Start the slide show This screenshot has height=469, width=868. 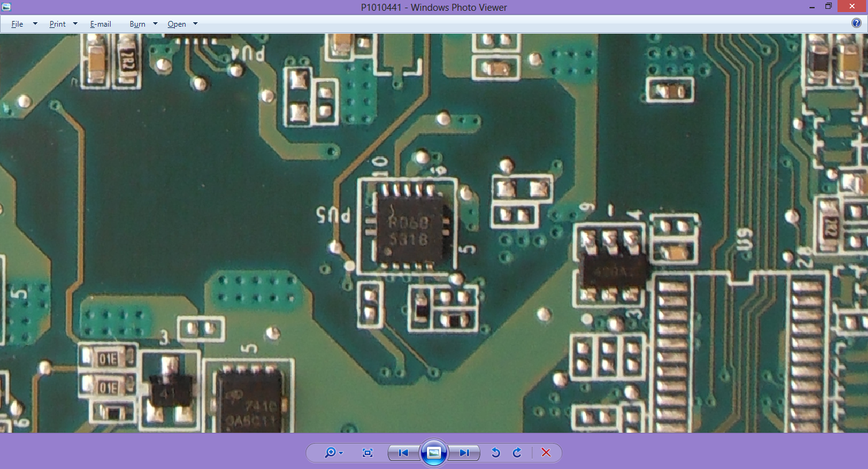coord(434,452)
